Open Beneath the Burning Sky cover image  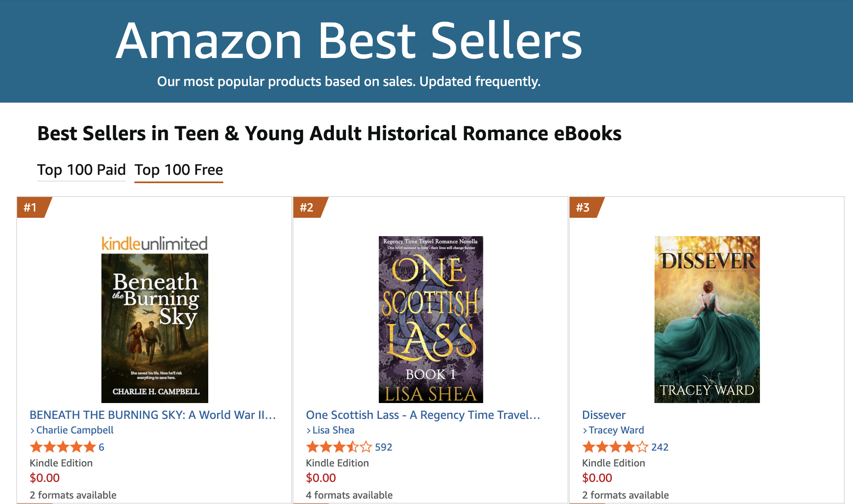coord(155,328)
